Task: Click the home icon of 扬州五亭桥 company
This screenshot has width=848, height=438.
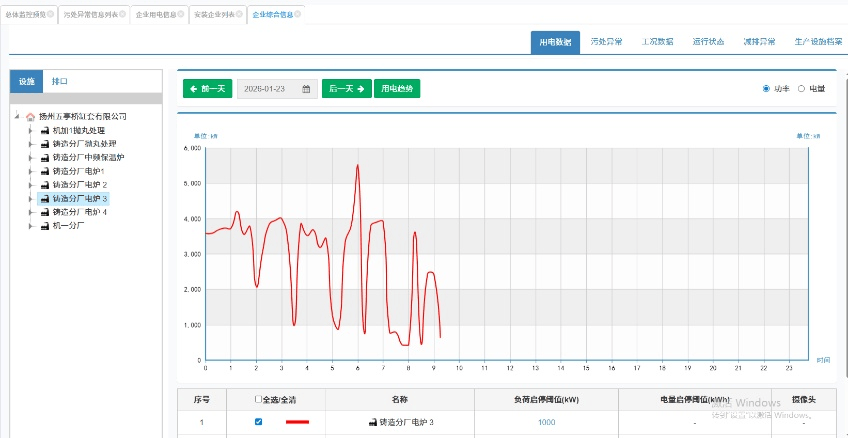Action: coord(30,117)
